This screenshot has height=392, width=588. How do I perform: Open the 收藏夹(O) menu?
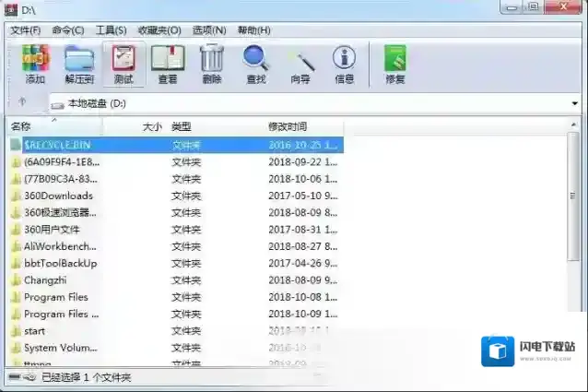coord(159,30)
